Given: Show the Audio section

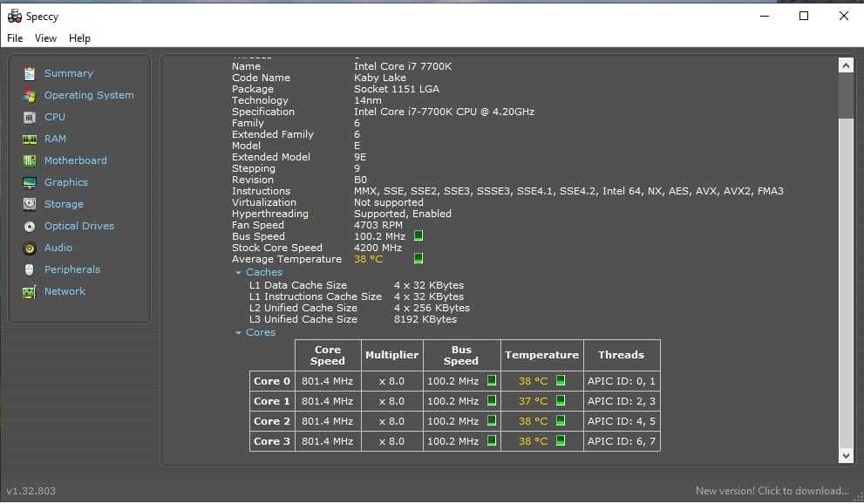Looking at the screenshot, I should (x=58, y=248).
